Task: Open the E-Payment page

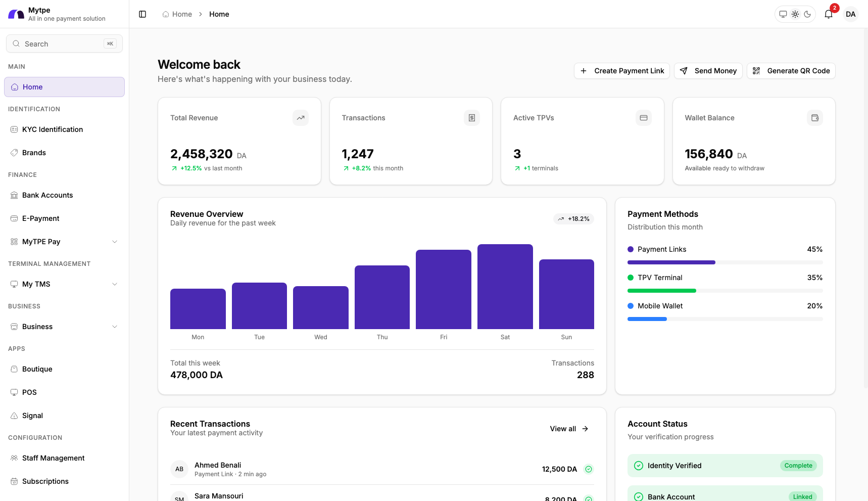Action: coord(41,218)
